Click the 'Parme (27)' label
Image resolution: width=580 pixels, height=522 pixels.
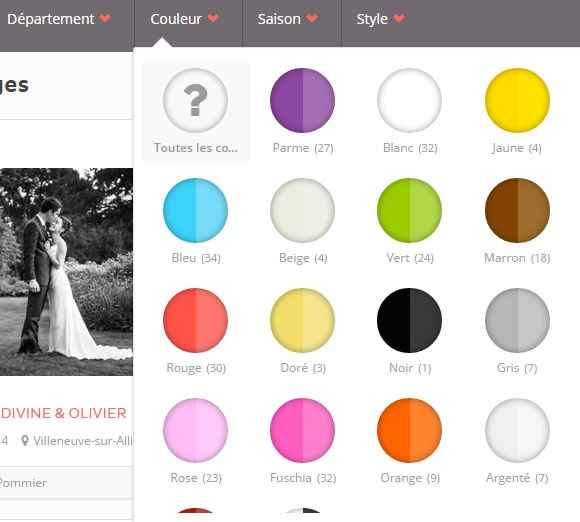(x=303, y=148)
